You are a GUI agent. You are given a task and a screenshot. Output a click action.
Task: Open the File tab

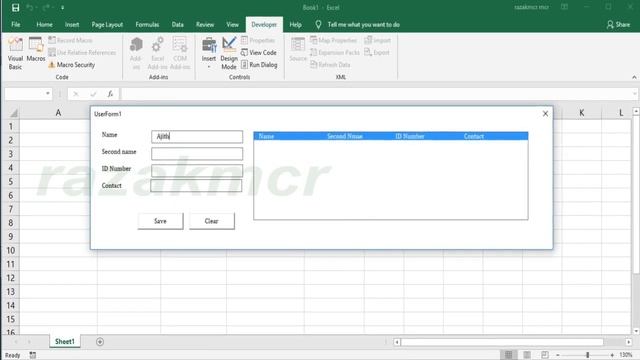click(x=16, y=24)
